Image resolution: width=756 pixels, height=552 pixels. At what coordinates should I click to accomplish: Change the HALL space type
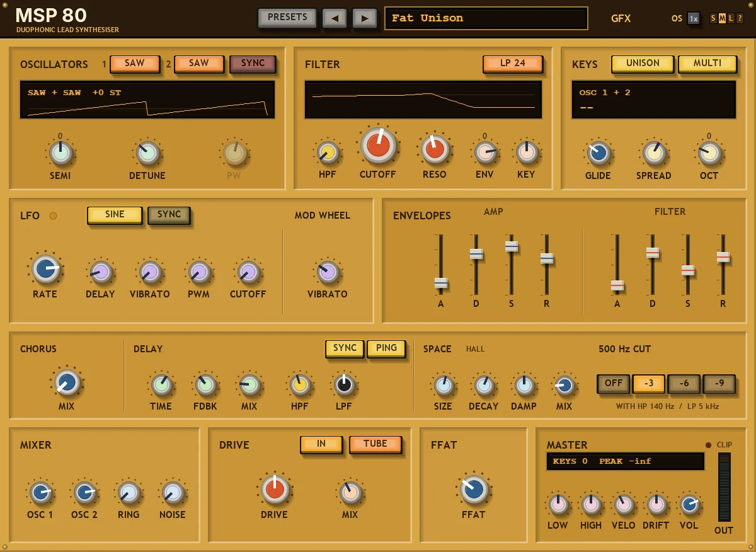click(x=476, y=349)
